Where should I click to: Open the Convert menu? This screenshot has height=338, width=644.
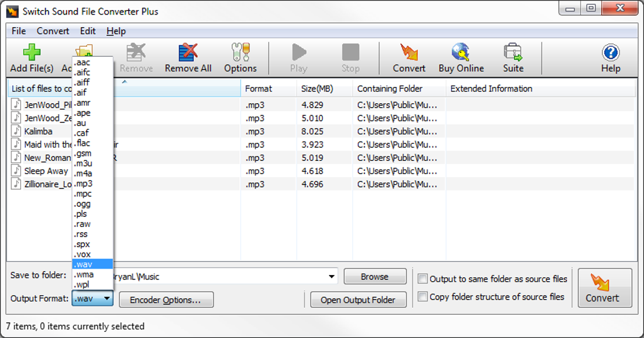click(53, 31)
